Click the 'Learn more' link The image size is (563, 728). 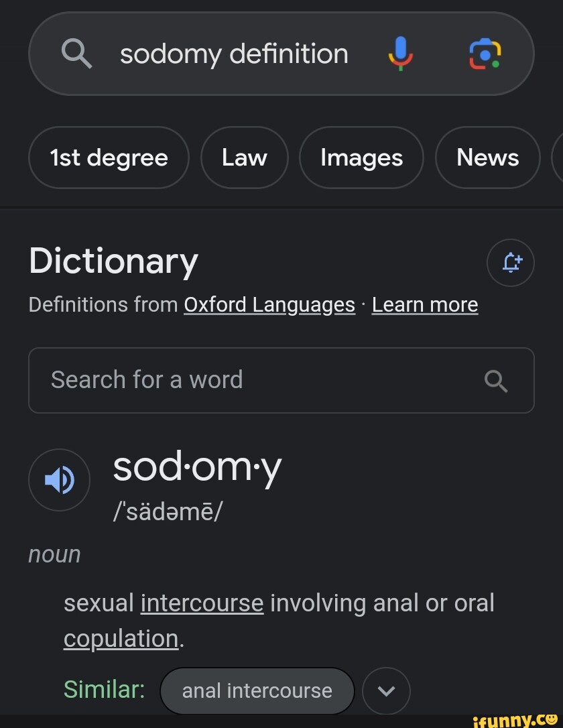424,304
